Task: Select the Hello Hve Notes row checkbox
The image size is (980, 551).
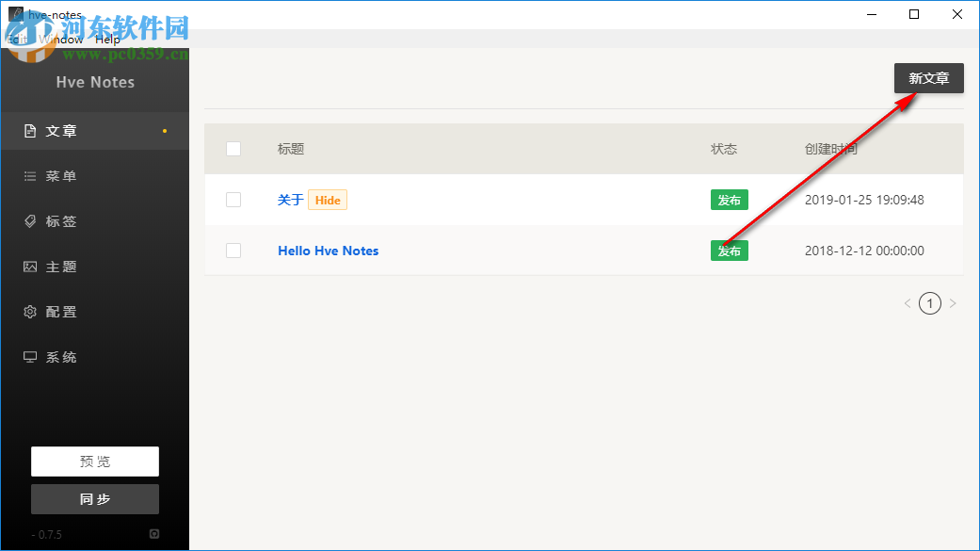Action: 233,251
